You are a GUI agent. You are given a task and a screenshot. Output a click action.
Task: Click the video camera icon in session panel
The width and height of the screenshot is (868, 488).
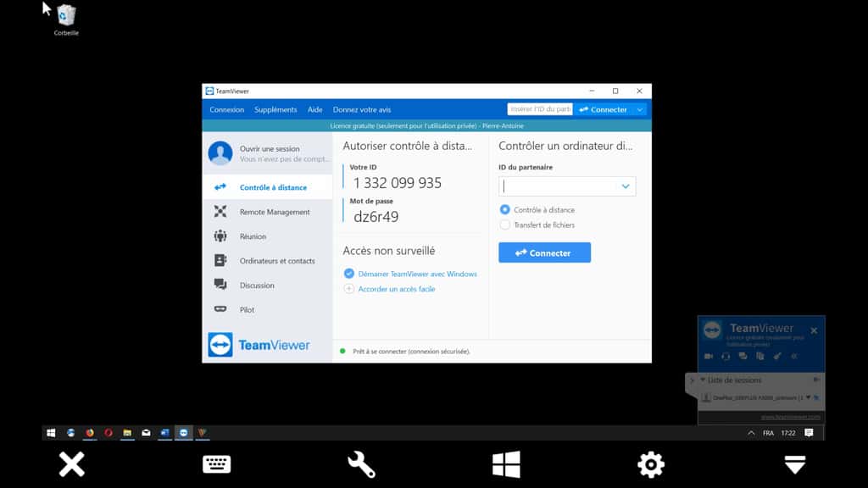709,357
